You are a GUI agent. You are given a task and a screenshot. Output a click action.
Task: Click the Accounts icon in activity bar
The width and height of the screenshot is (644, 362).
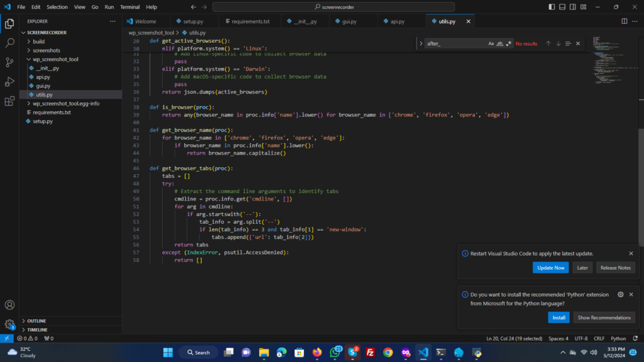click(9, 305)
